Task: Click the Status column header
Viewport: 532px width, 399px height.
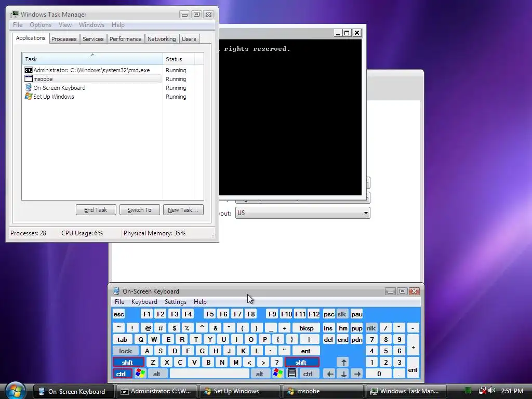Action: point(179,59)
